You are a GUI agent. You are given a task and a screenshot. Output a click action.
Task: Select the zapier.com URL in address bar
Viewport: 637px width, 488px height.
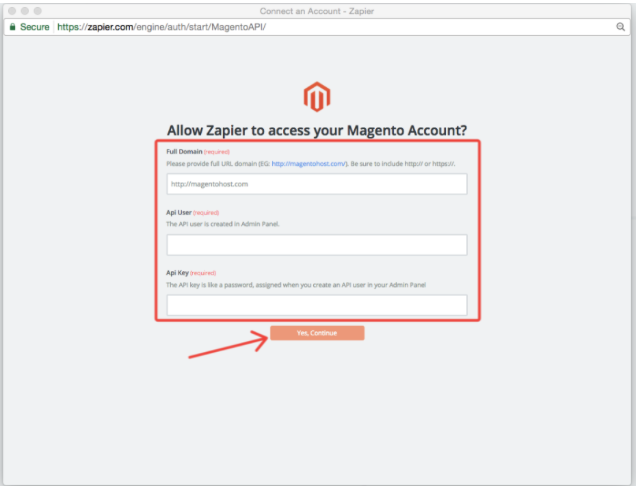click(161, 27)
